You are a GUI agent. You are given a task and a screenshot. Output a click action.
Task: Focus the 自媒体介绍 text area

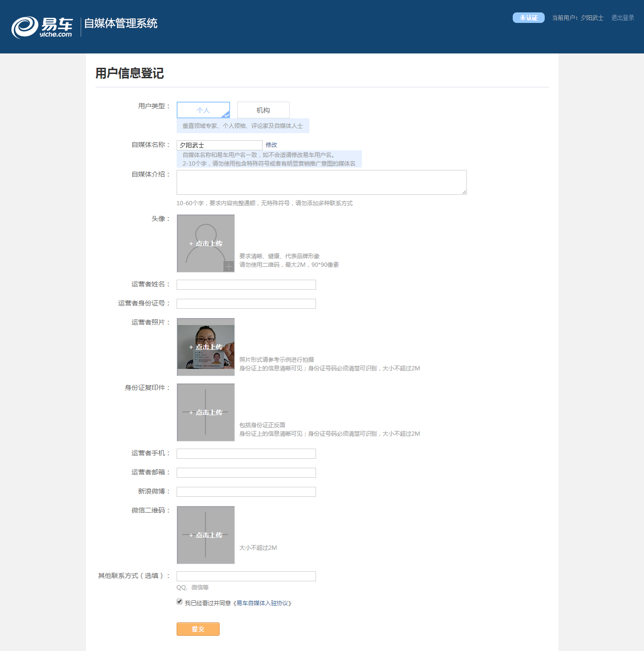click(x=321, y=182)
